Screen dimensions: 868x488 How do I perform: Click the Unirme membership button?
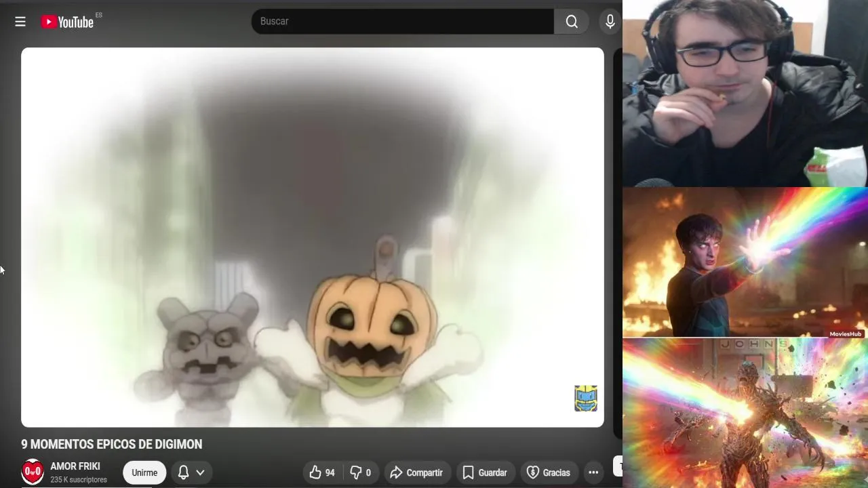tap(144, 472)
